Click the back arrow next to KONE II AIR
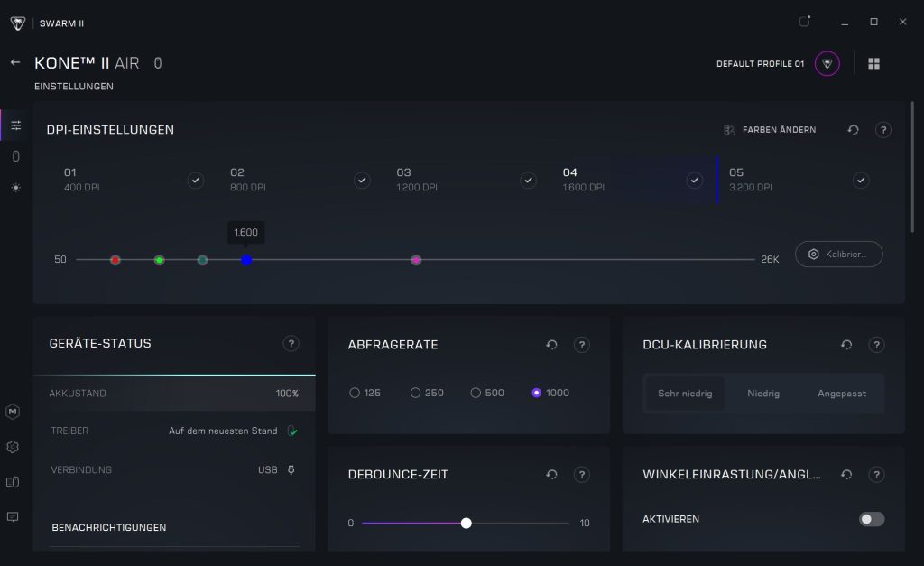The image size is (924, 566). pyautogui.click(x=14, y=62)
